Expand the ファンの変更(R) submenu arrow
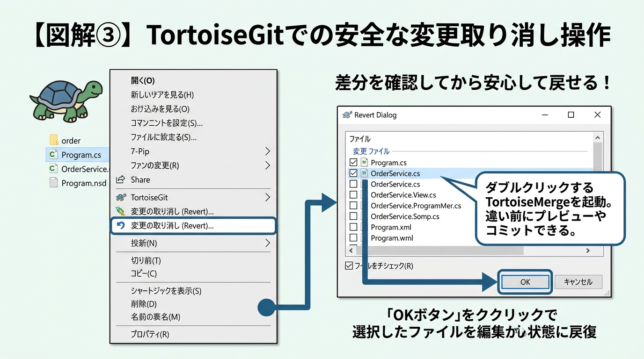 [268, 165]
